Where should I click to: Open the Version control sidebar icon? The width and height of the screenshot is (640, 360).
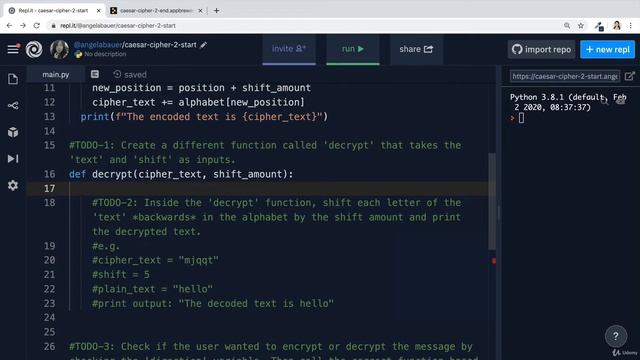(13, 106)
